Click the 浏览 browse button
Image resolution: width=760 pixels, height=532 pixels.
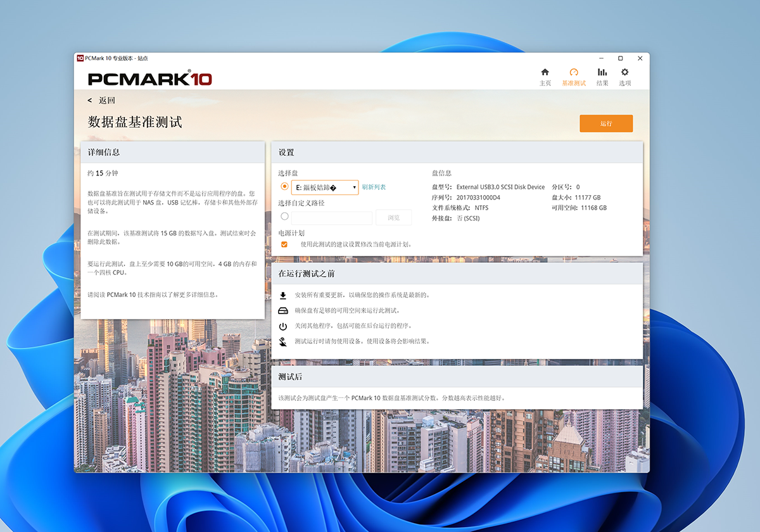394,217
